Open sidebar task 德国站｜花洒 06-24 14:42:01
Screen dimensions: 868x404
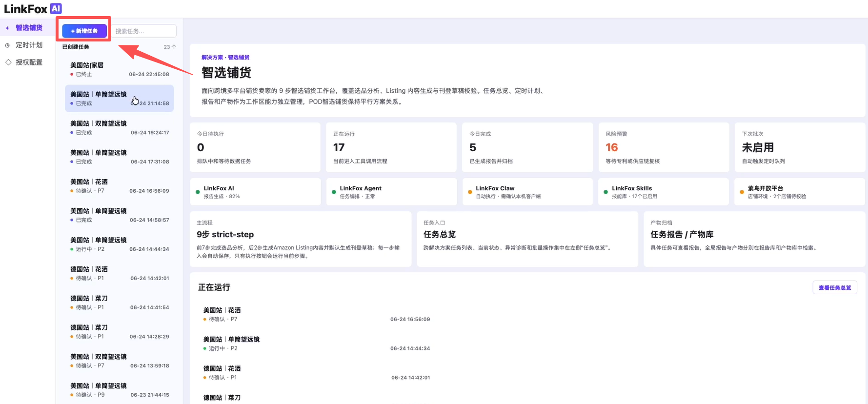coord(120,273)
